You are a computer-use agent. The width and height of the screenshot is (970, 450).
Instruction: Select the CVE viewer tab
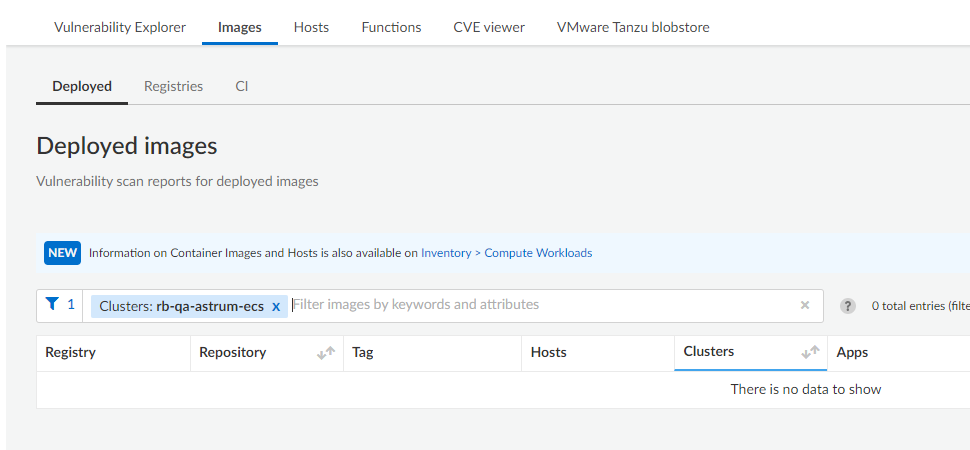click(x=489, y=27)
